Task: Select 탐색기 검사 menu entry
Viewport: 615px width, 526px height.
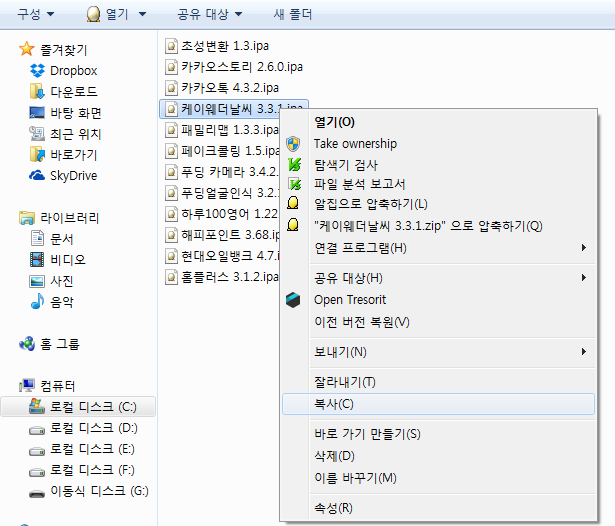Action: (x=438, y=165)
